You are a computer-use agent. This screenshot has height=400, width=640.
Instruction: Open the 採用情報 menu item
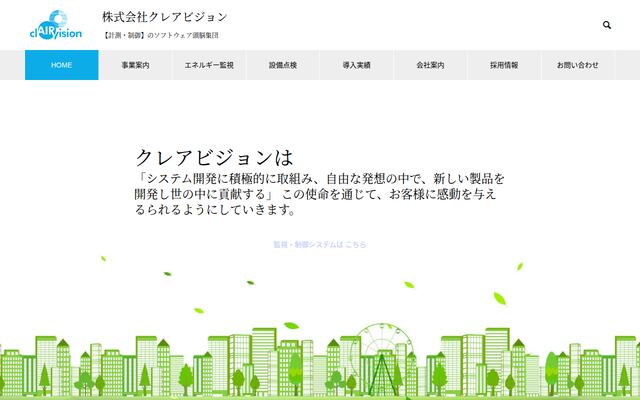[504, 65]
